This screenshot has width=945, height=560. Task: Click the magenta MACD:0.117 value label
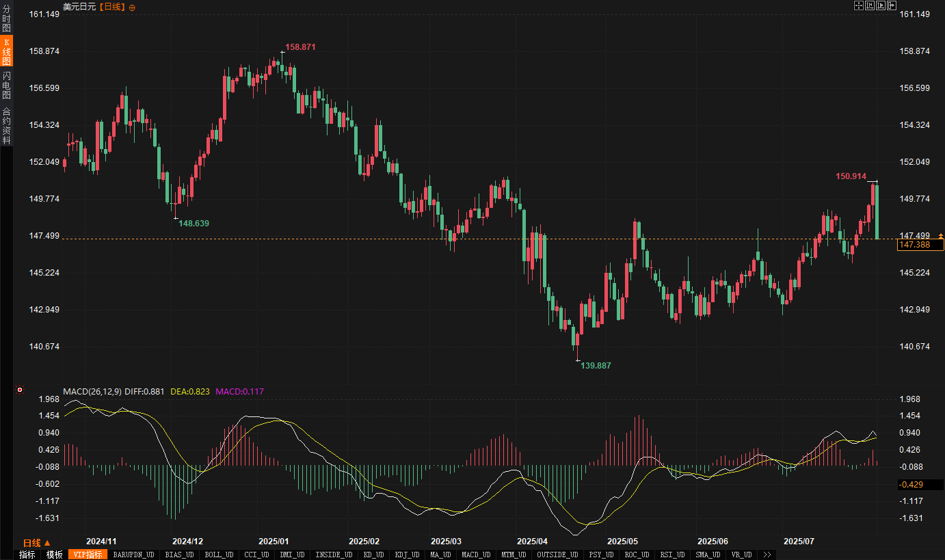pos(239,392)
